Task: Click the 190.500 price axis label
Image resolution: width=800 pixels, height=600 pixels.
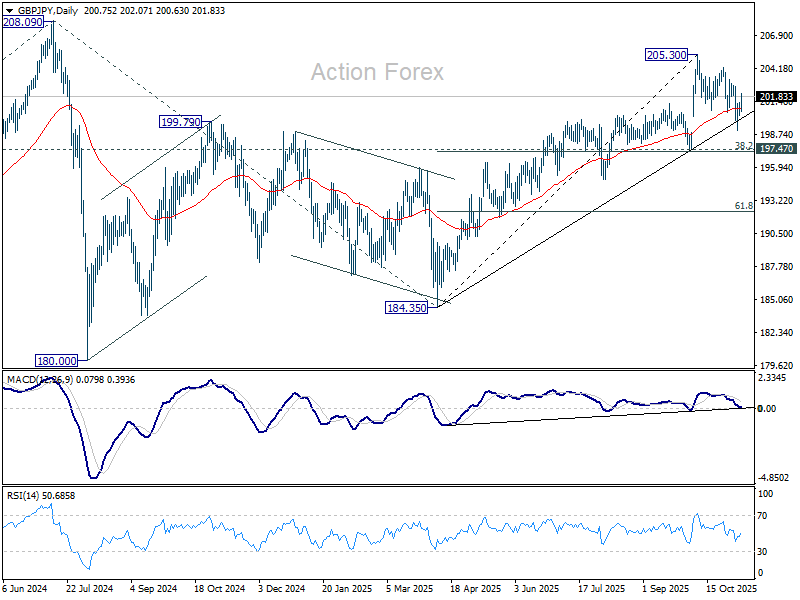Action: (x=776, y=234)
